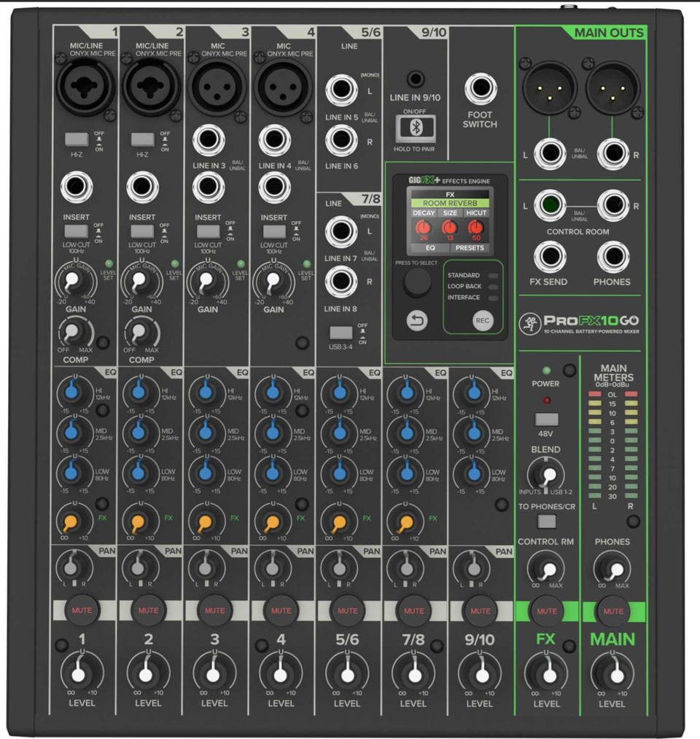Mute channel 3

[215, 611]
